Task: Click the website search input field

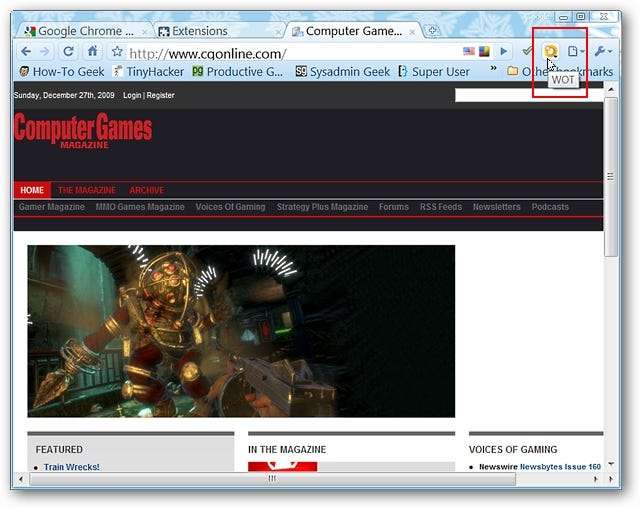Action: (x=527, y=96)
